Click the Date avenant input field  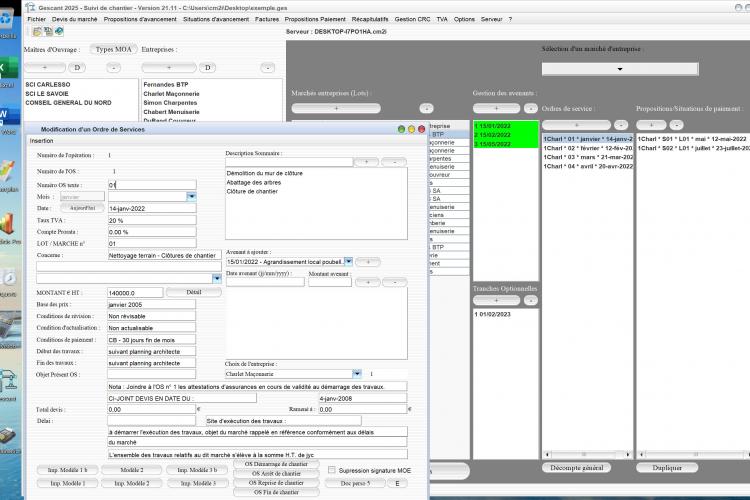click(265, 282)
